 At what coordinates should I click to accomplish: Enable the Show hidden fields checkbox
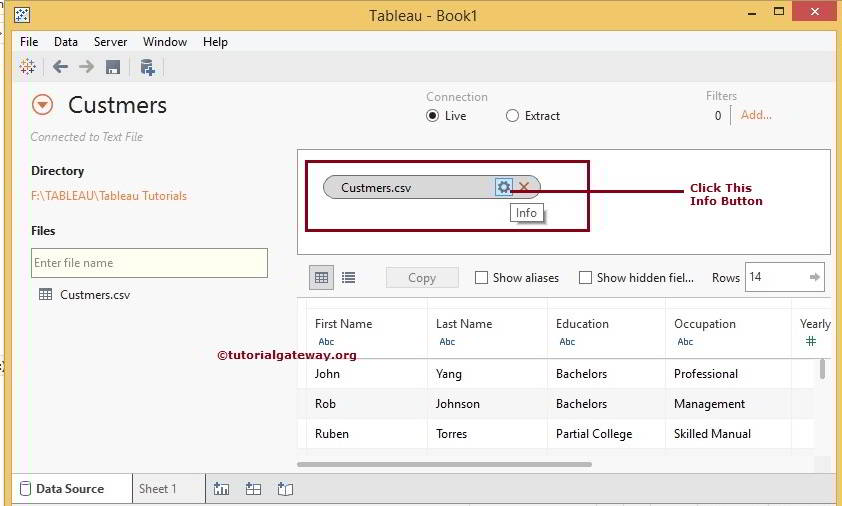pyautogui.click(x=585, y=278)
